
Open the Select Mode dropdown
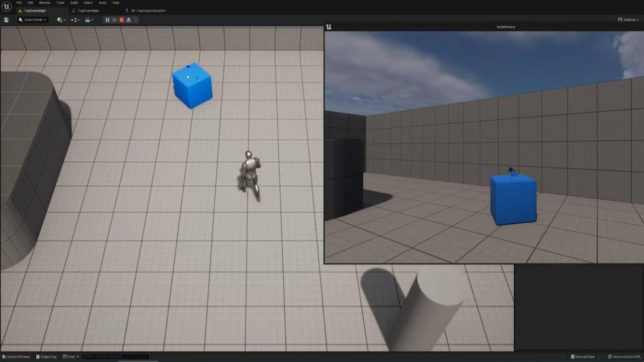33,20
